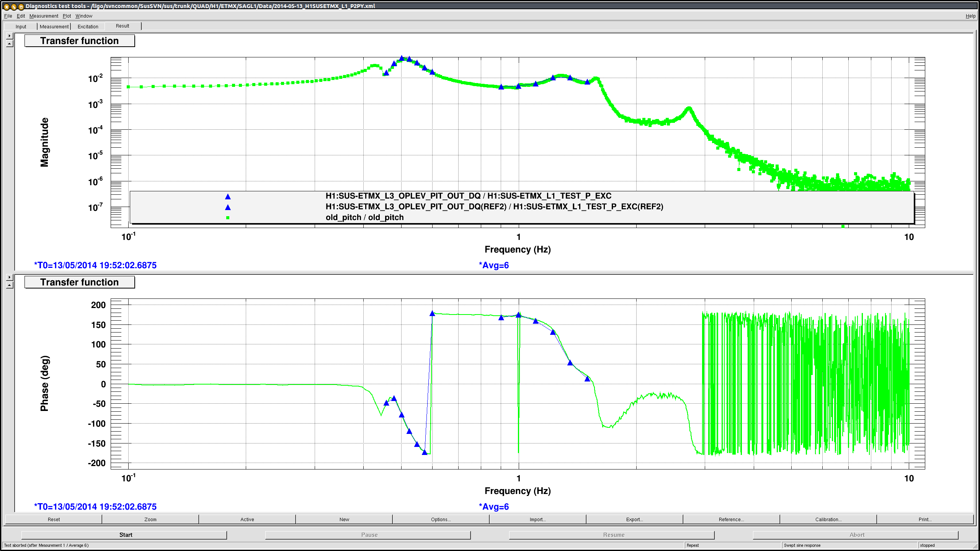Click legend text with 'OUT_DQ(REF2)' trace
This screenshot has width=980, height=551.
coord(494,207)
